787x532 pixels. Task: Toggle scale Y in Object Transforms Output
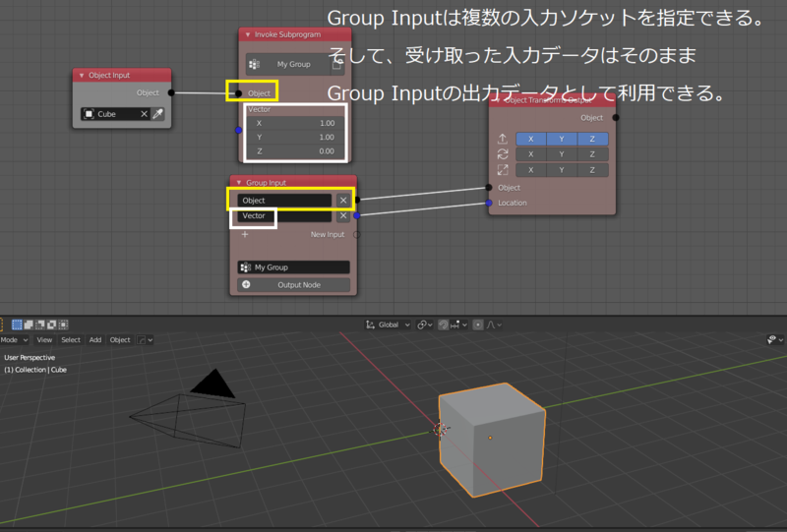(562, 170)
